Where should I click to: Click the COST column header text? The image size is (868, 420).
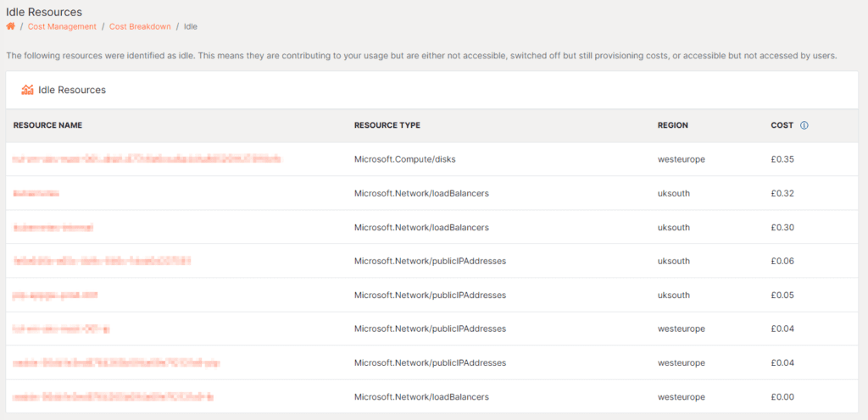[x=782, y=125]
